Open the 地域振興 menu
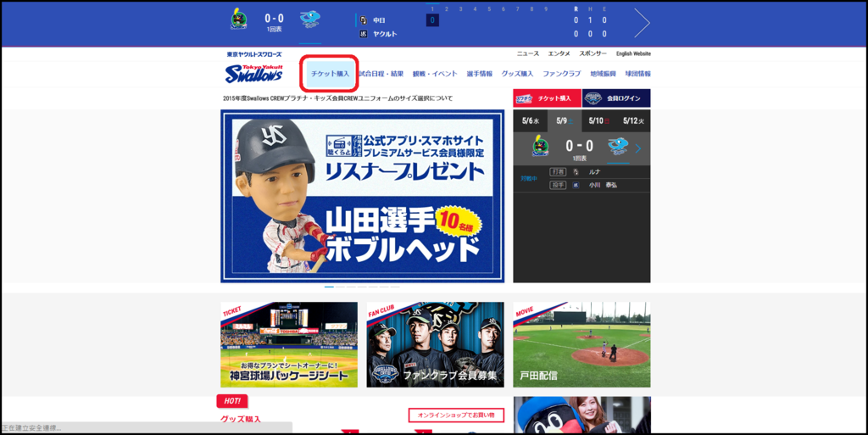The image size is (868, 435). tap(603, 74)
